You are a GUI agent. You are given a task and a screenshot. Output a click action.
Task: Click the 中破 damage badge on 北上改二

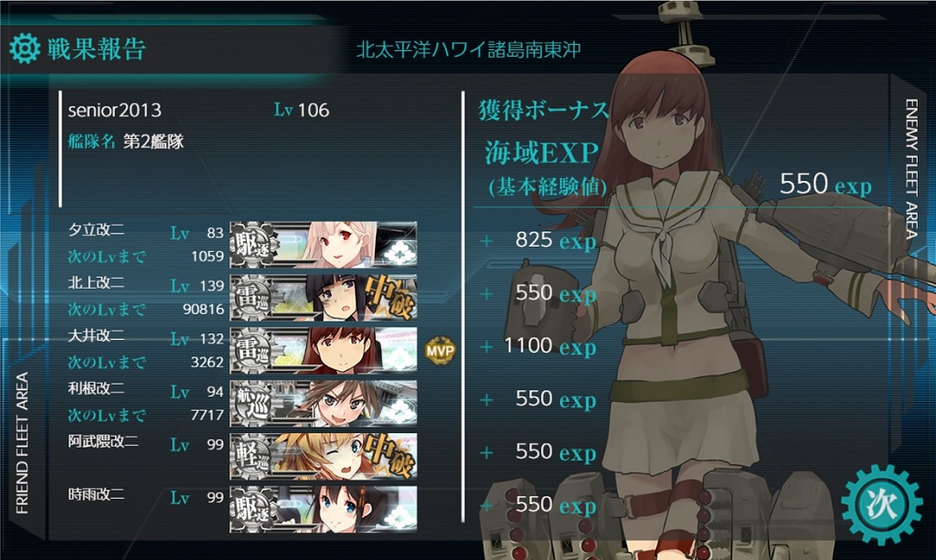point(389,296)
